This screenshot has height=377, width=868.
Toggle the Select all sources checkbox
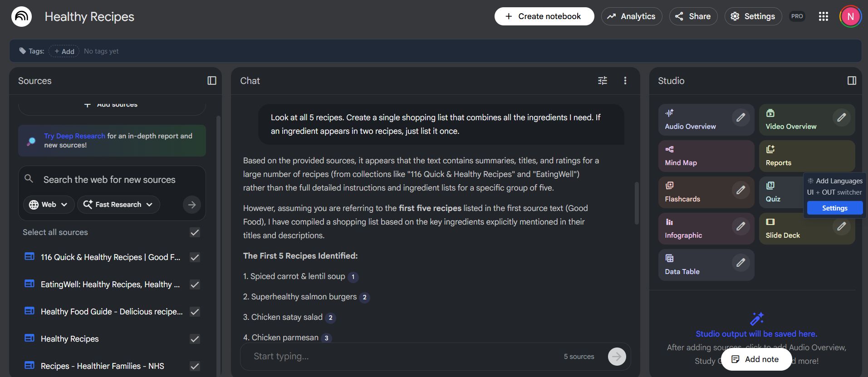pos(194,232)
